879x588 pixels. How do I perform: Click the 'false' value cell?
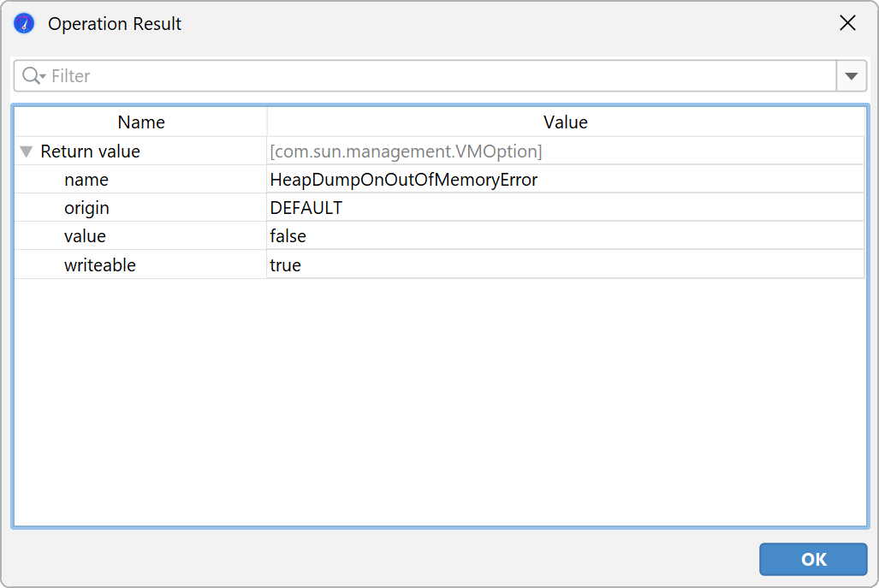pyautogui.click(x=288, y=236)
